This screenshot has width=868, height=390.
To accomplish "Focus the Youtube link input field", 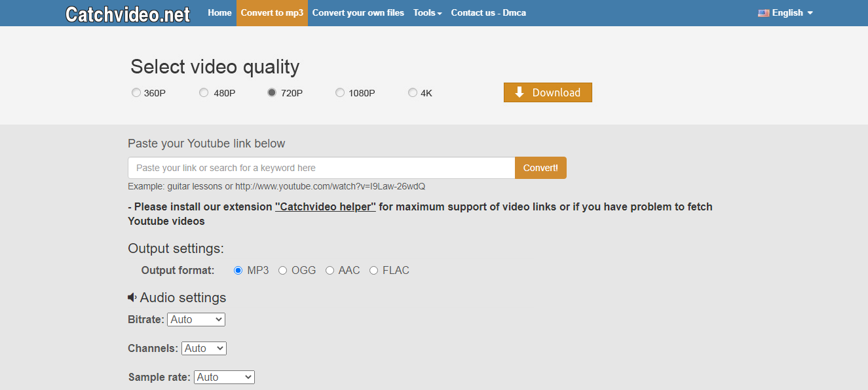I will 322,168.
